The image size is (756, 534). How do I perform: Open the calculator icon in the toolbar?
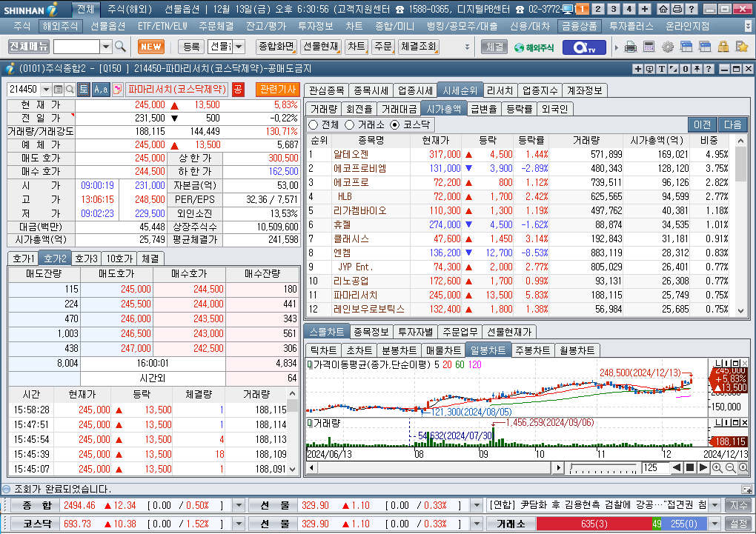coord(649,47)
